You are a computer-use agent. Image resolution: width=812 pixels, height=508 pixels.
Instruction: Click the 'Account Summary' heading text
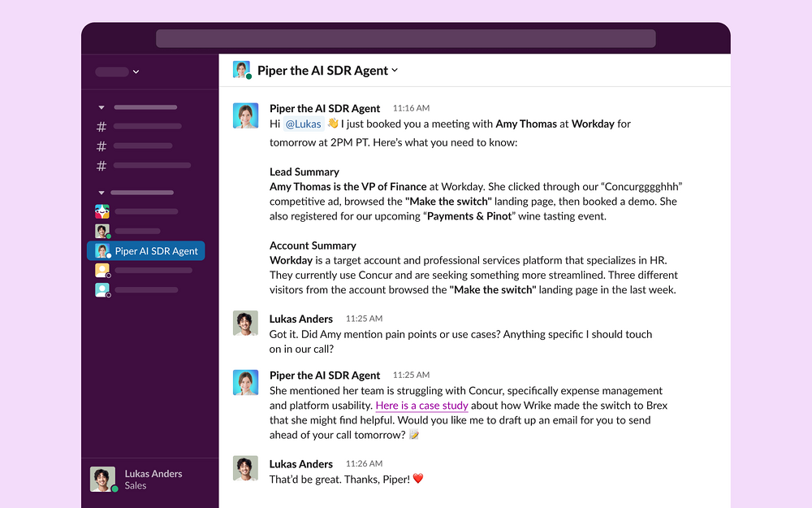[313, 245]
